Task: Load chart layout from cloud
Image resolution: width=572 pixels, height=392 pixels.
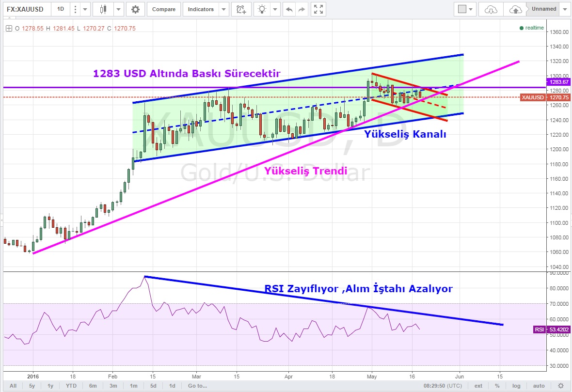Action: coord(491,9)
